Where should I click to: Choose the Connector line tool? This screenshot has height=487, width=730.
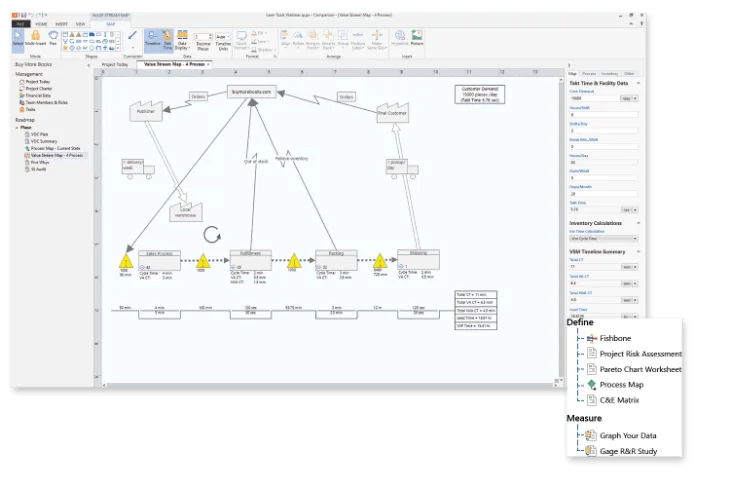coord(133,36)
